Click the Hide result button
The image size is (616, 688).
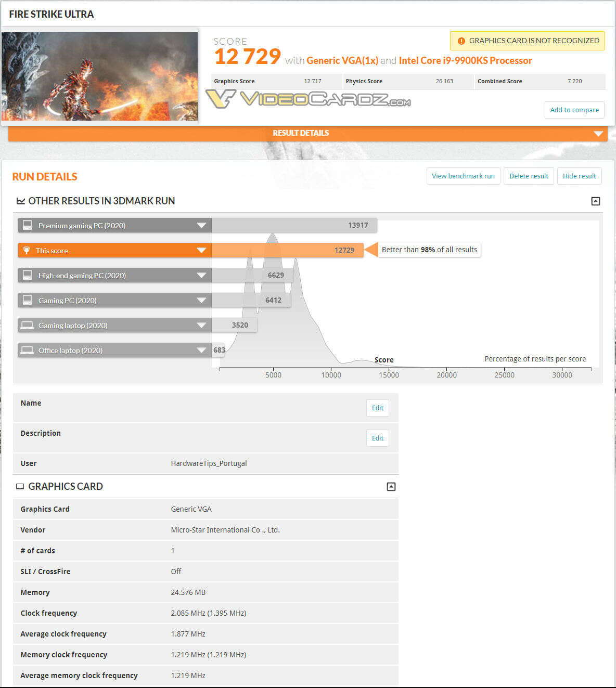(579, 176)
